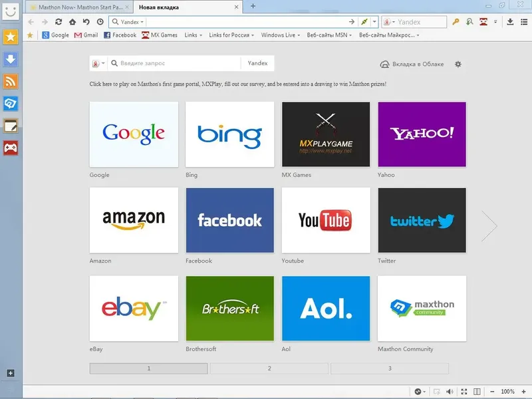The image size is (532, 399).
Task: Click the bookmark star on favorites bar
Action: point(30,35)
